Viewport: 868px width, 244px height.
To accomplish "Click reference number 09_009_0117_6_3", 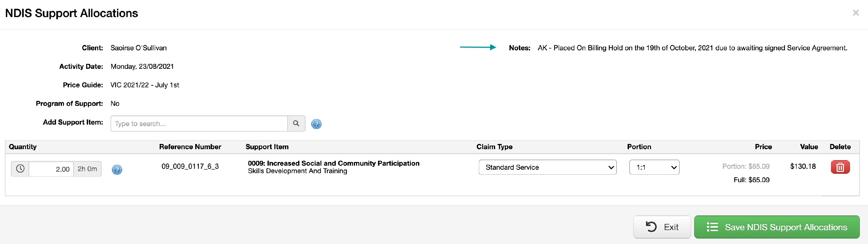I will pyautogui.click(x=190, y=166).
